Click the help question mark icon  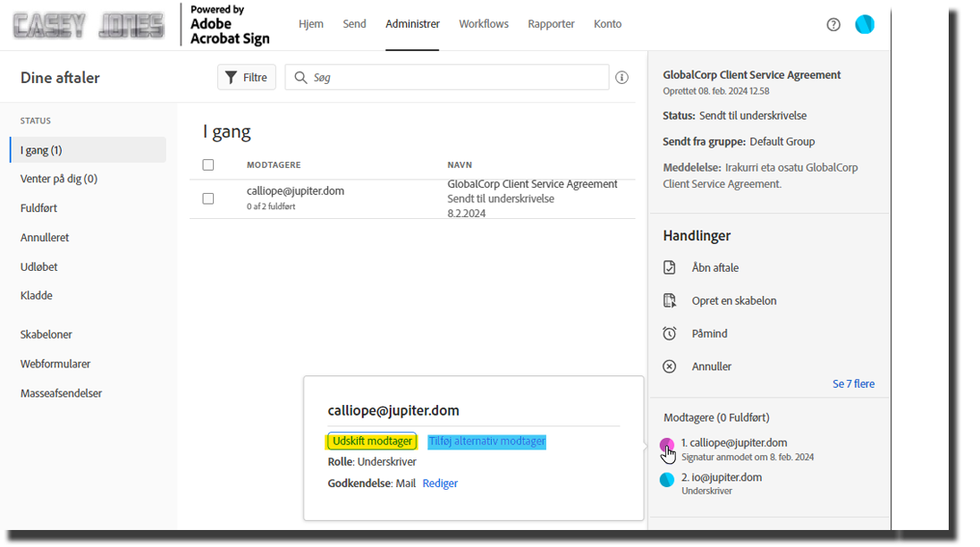click(833, 25)
